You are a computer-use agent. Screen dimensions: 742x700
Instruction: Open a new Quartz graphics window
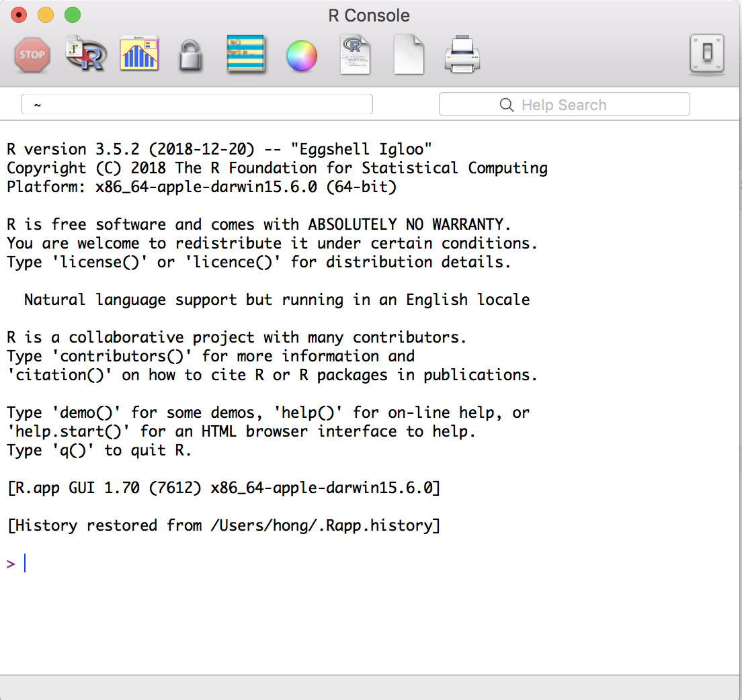[x=138, y=54]
